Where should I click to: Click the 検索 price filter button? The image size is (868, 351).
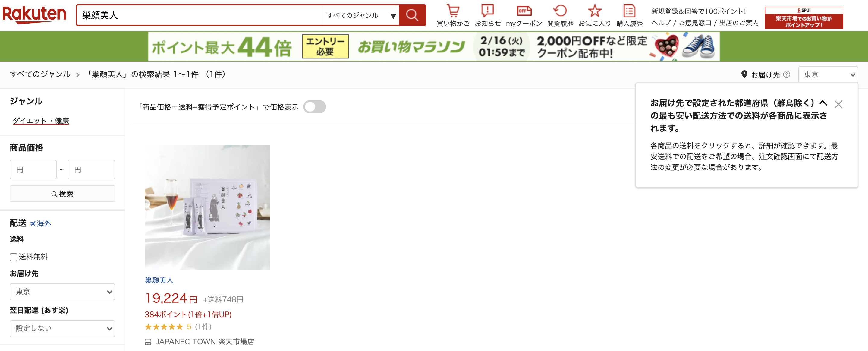pos(62,194)
